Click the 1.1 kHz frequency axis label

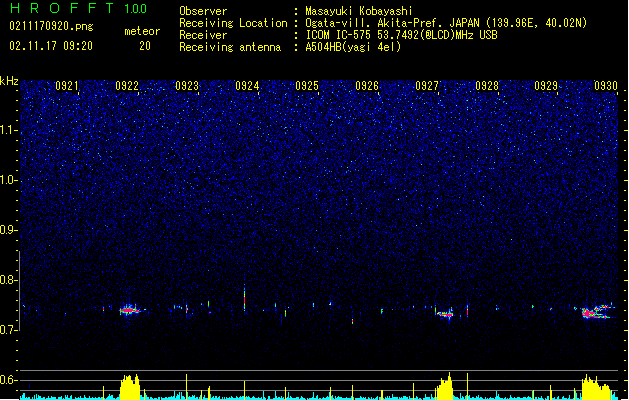8,130
